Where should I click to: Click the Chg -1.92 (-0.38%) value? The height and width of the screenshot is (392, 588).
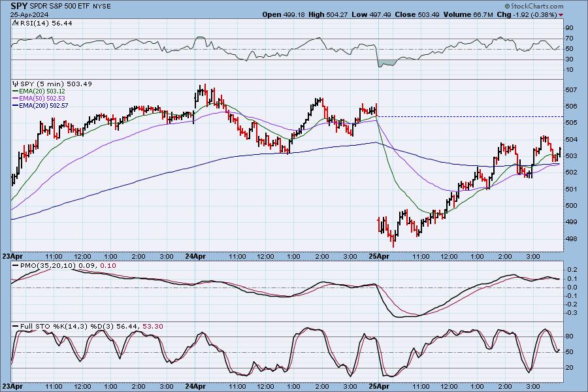click(x=527, y=14)
